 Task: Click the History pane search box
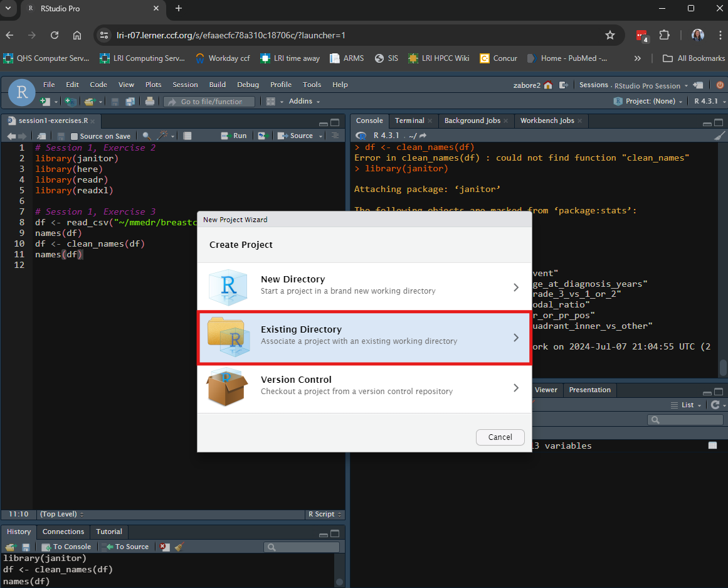click(x=302, y=547)
